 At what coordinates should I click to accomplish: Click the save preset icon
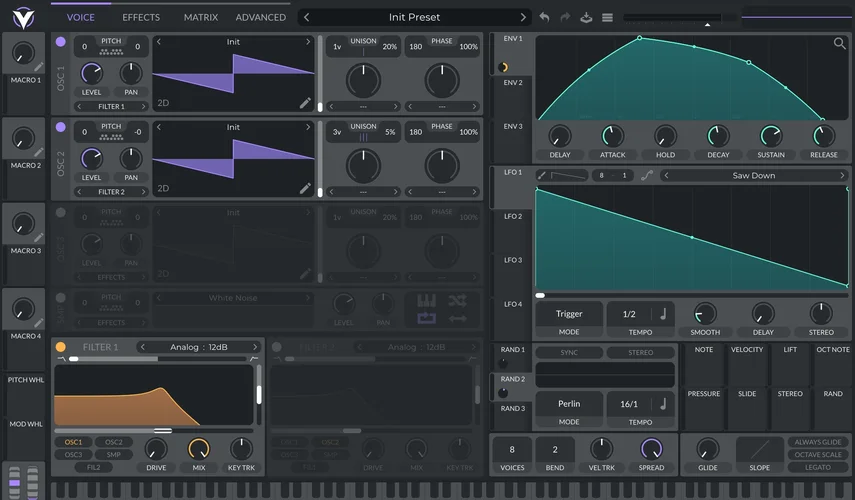coord(586,17)
